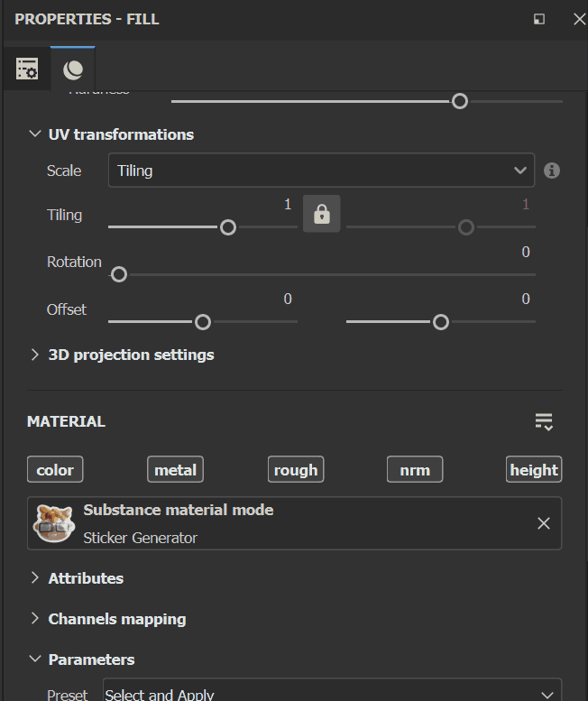Toggle the metal channel
The image size is (588, 701).
tap(175, 469)
